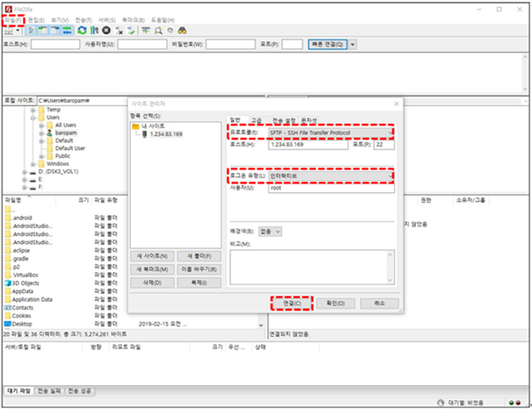
Task: Click the 새 사이트(N) button
Action: click(153, 256)
